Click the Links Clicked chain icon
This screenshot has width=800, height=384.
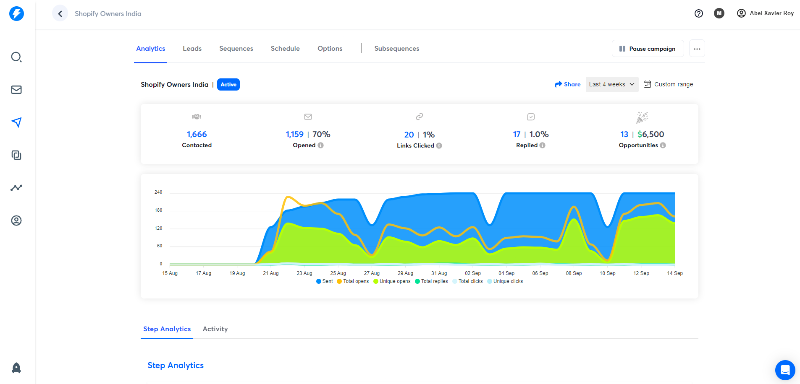click(x=419, y=117)
